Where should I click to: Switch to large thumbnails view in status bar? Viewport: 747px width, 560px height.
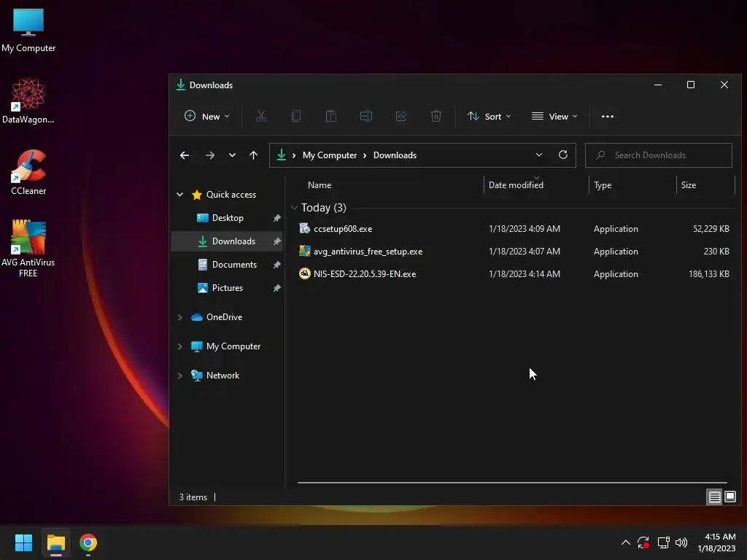729,497
